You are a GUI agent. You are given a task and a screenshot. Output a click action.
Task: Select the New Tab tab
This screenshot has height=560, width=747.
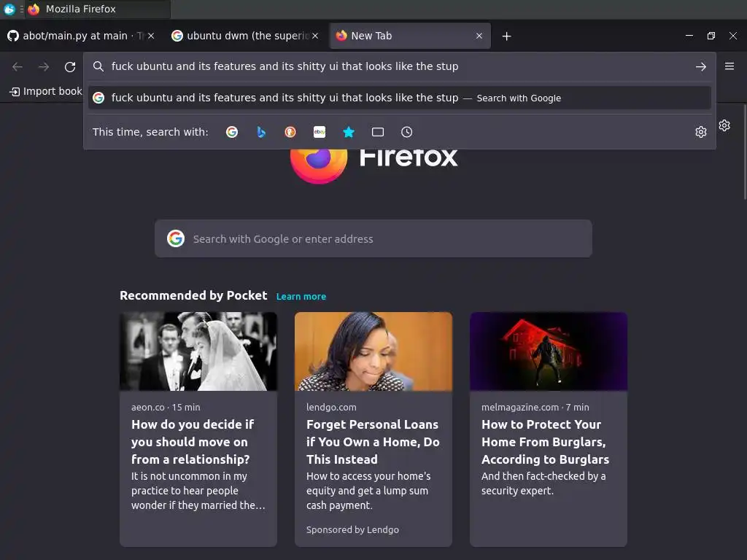point(410,36)
